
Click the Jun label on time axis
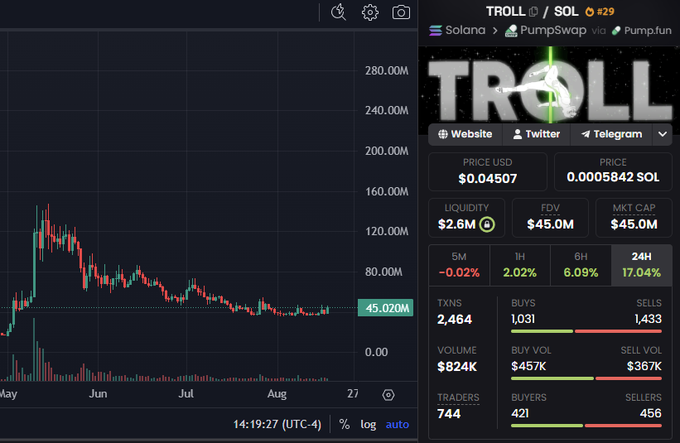click(98, 394)
